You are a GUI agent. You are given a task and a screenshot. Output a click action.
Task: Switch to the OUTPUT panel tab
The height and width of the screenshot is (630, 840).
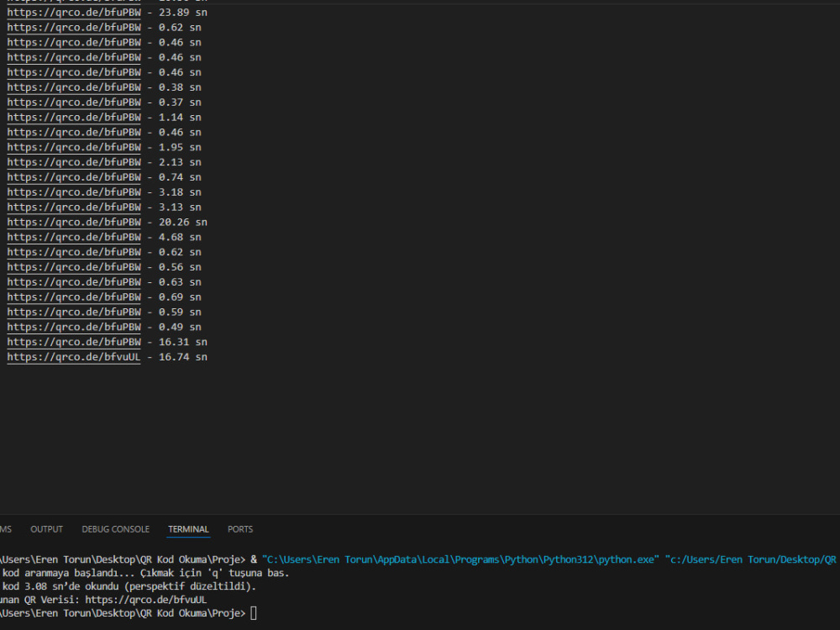coord(46,529)
